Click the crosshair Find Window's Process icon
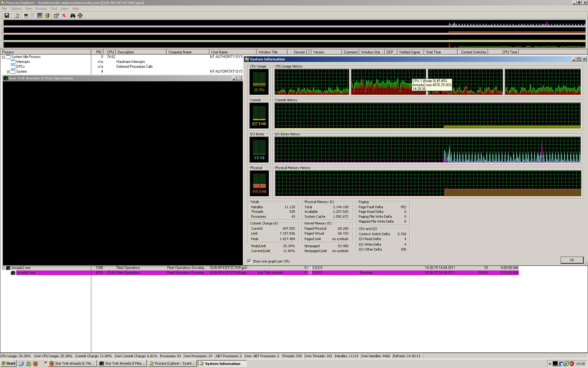 click(80, 16)
